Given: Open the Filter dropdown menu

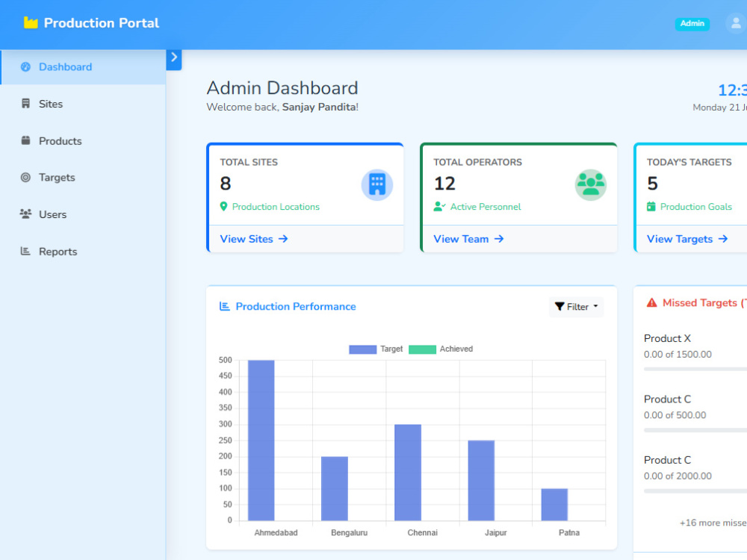Looking at the screenshot, I should (576, 307).
